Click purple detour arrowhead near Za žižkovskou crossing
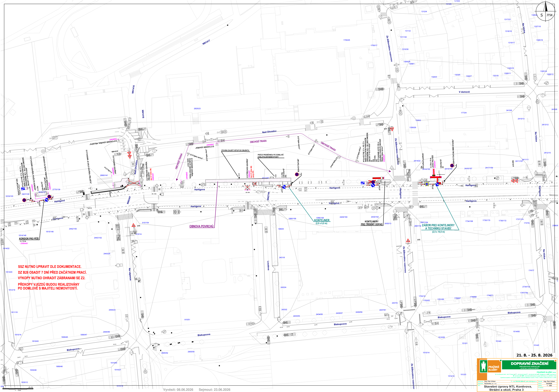Viewport: 559px width, 392px height. pos(390,171)
